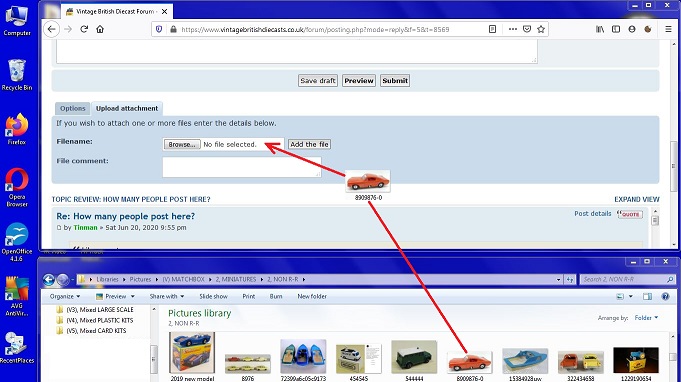Save page to Pocket
681x382 pixels.
(x=527, y=29)
